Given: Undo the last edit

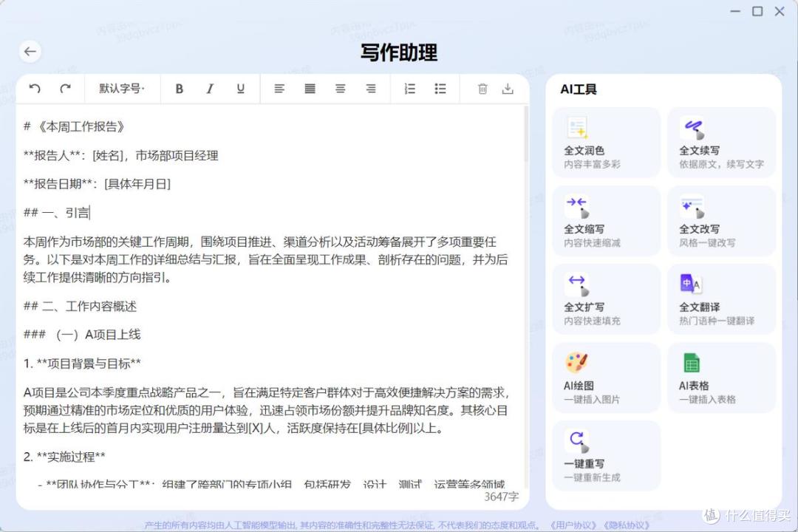Looking at the screenshot, I should [x=35, y=89].
